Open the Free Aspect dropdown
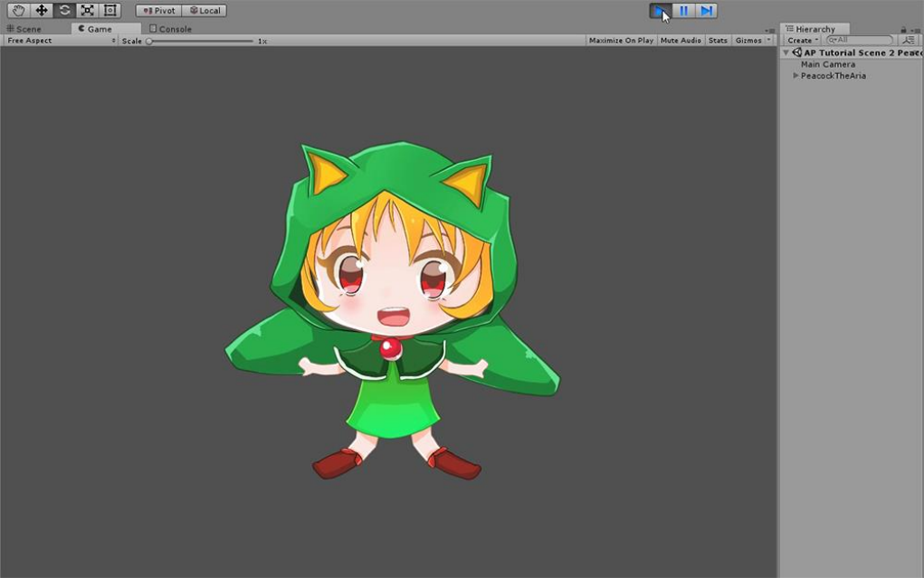The width and height of the screenshot is (924, 578). coord(61,41)
